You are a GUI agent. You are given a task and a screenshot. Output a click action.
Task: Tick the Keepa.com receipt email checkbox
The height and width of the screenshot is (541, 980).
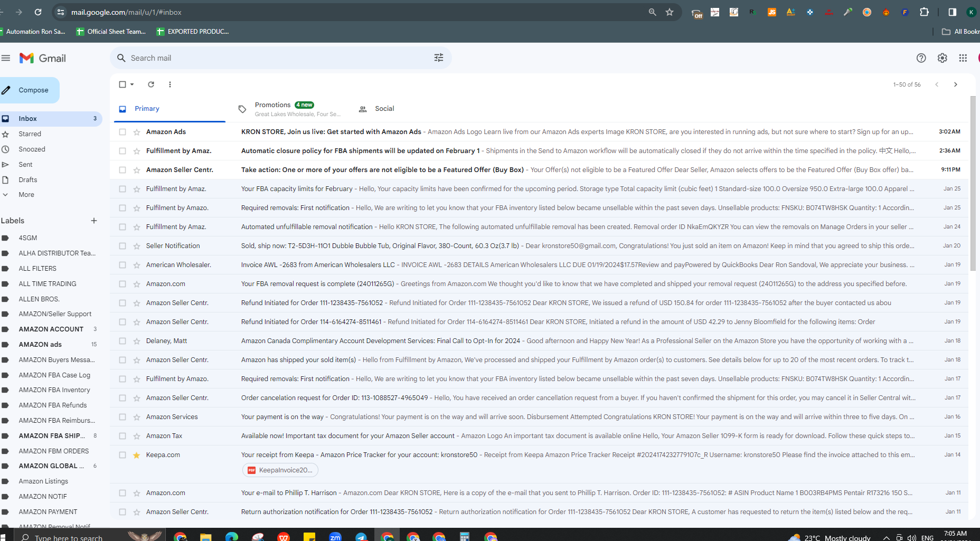[123, 455]
